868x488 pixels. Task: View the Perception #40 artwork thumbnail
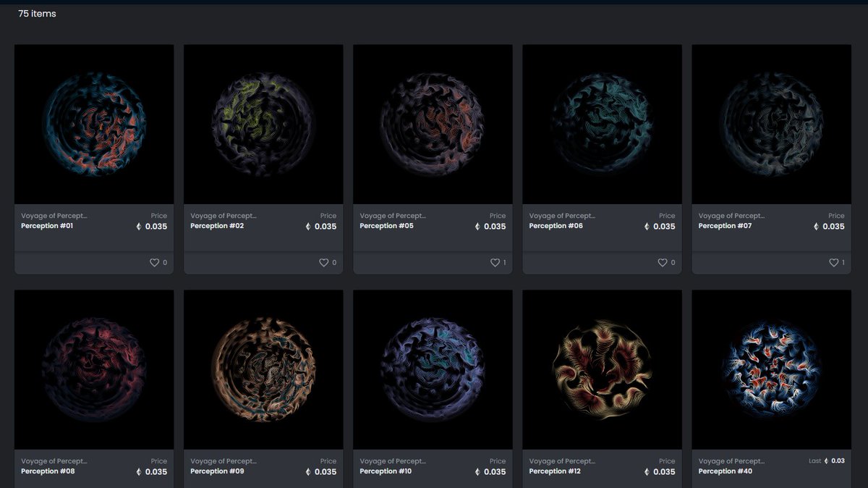pos(771,370)
